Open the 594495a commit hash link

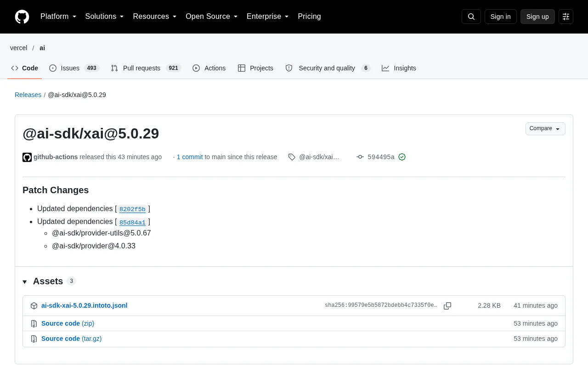[381, 157]
